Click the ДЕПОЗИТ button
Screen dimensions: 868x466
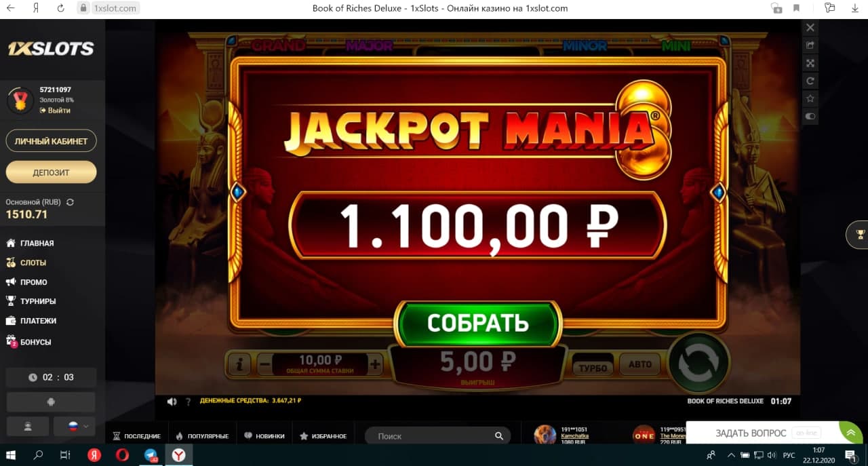[51, 172]
